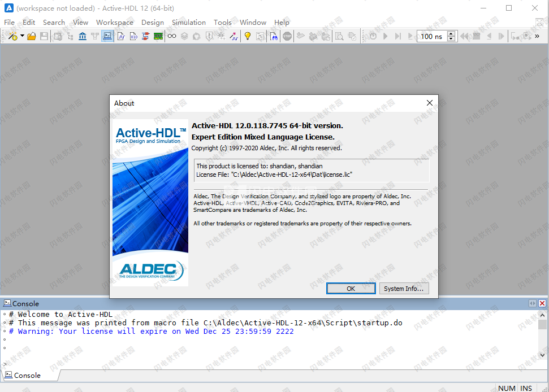Screen dimensions: 549x392
Task: Toggle the Console window toolbar icon
Action: tap(108, 36)
